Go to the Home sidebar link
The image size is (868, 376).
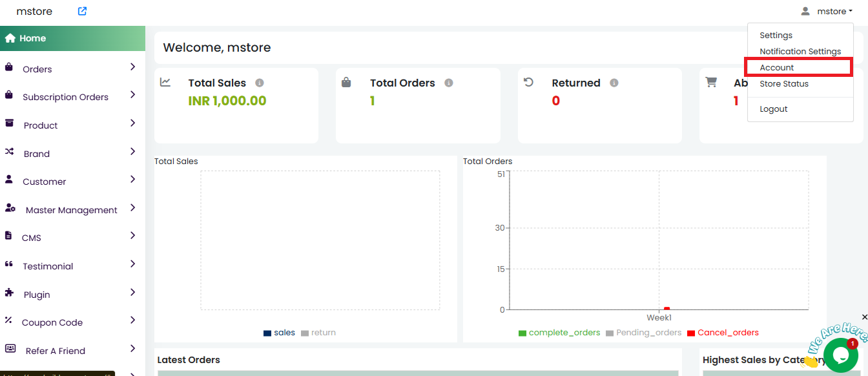[x=32, y=38]
